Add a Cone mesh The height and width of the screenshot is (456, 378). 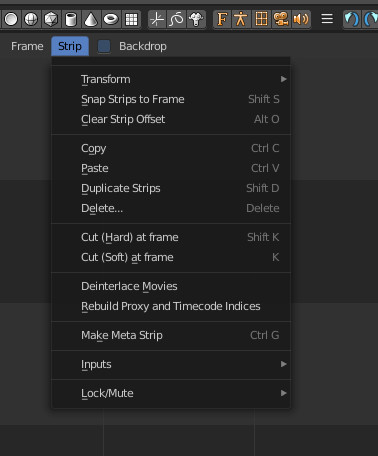click(91, 19)
